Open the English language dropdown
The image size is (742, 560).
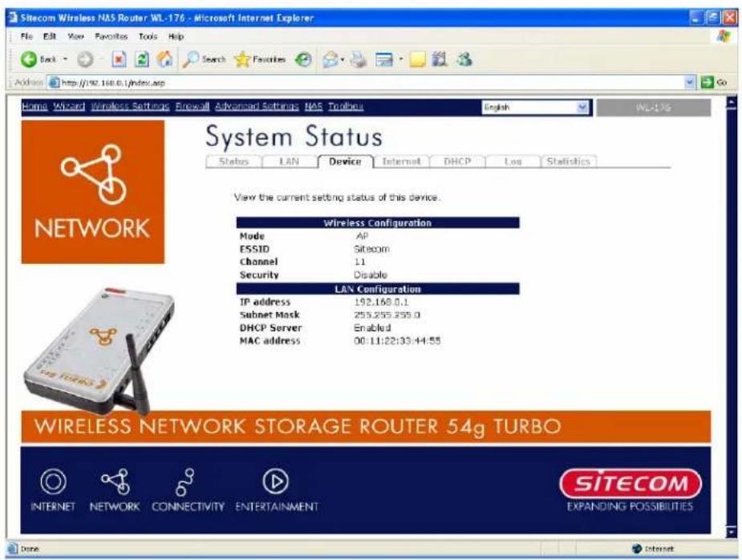[x=536, y=108]
